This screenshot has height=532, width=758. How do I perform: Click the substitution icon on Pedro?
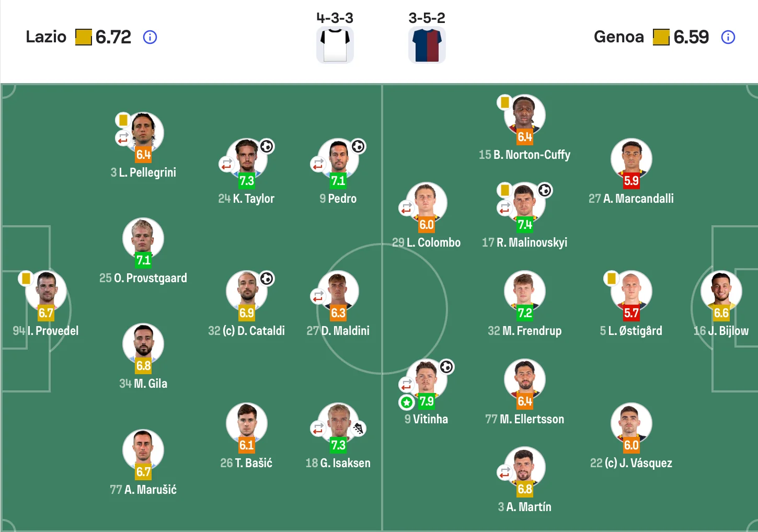coord(318,164)
